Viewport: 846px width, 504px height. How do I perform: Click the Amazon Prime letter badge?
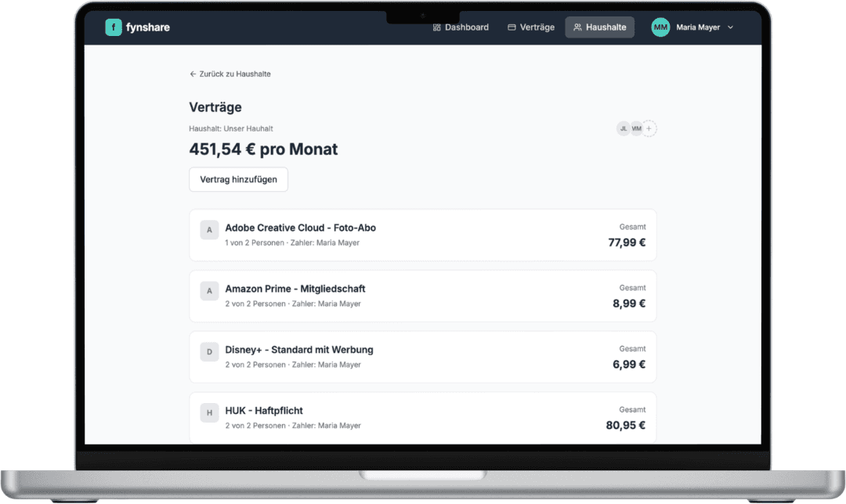[209, 291]
